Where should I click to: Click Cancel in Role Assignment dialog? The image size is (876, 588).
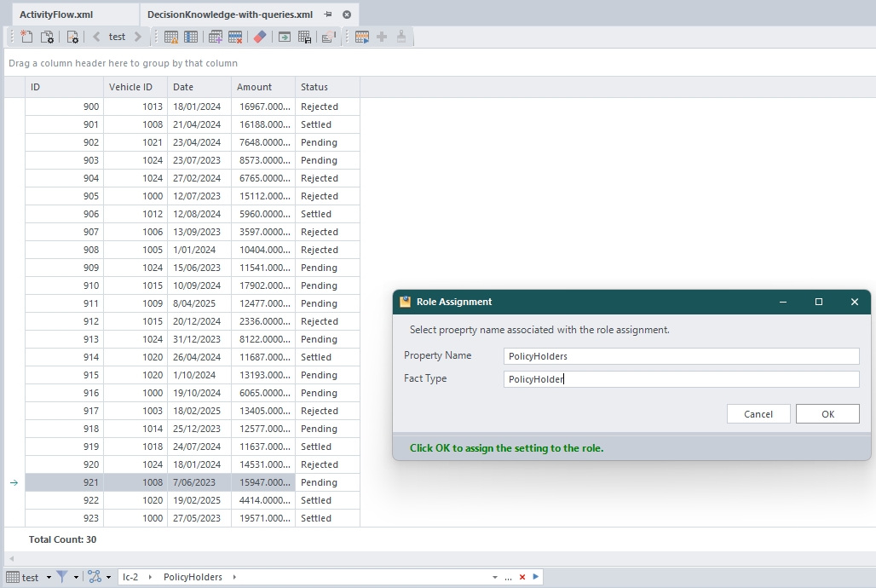click(x=758, y=414)
